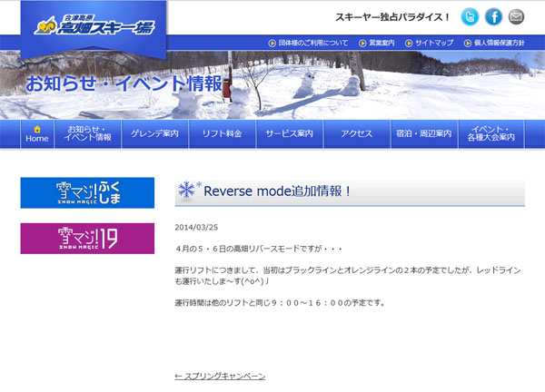This screenshot has width=545, height=392.
Task: Follow the ← スプリングキャンペーン previous post link
Action: tap(220, 376)
